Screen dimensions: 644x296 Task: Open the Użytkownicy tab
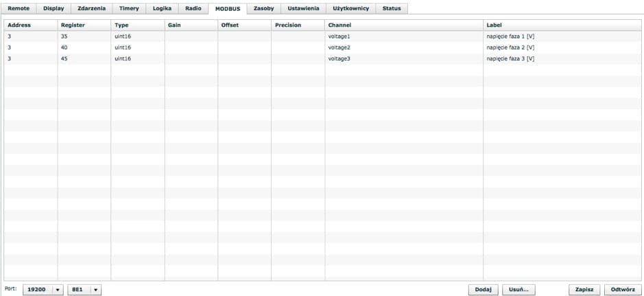click(x=351, y=8)
